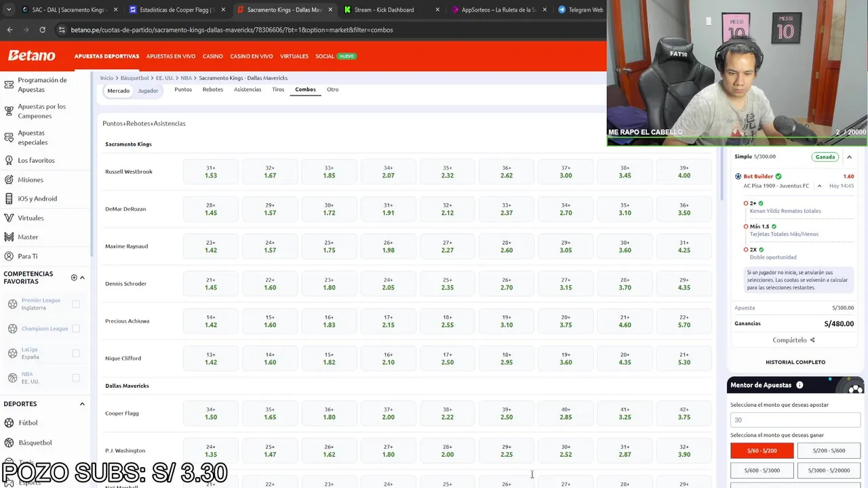Screen dimensions: 868x488
Task: Check Champions League checkbox
Action: tap(76, 329)
